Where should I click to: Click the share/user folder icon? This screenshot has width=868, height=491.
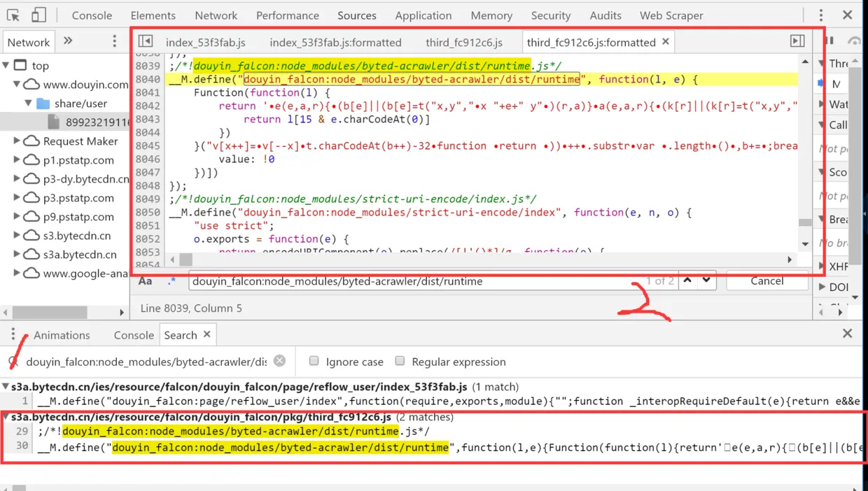point(43,104)
